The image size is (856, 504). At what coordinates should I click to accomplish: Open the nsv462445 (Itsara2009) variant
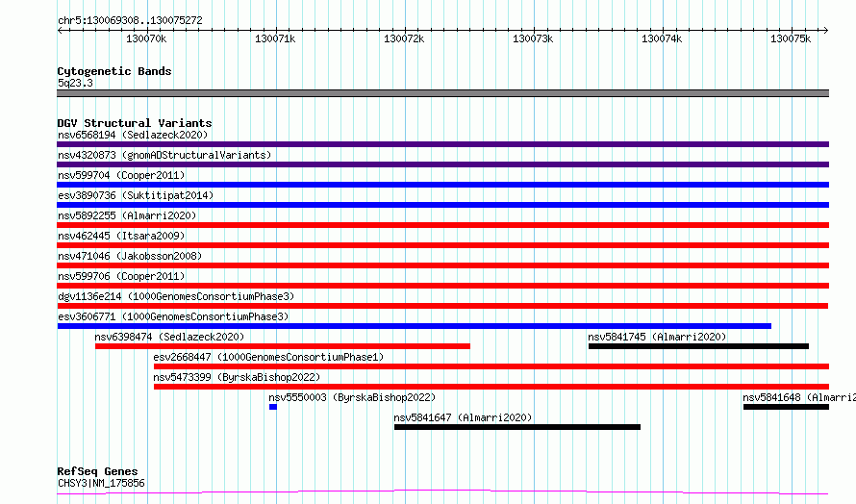point(442,245)
